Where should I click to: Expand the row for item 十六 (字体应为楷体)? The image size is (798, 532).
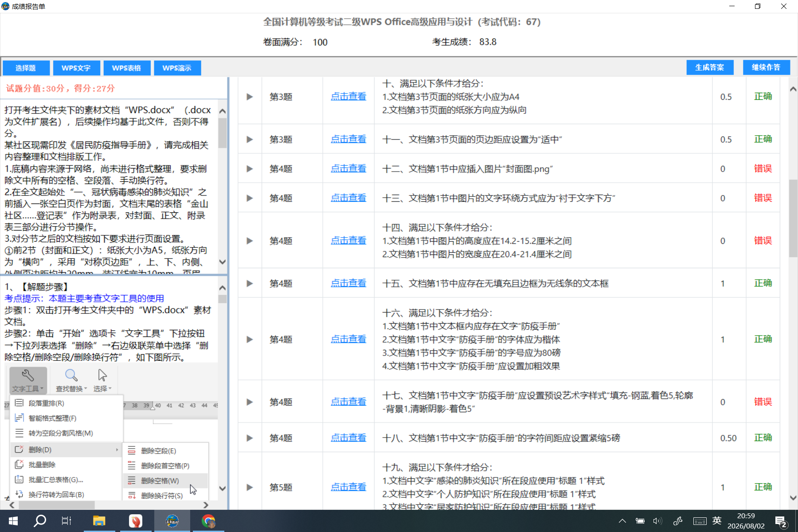coord(250,339)
